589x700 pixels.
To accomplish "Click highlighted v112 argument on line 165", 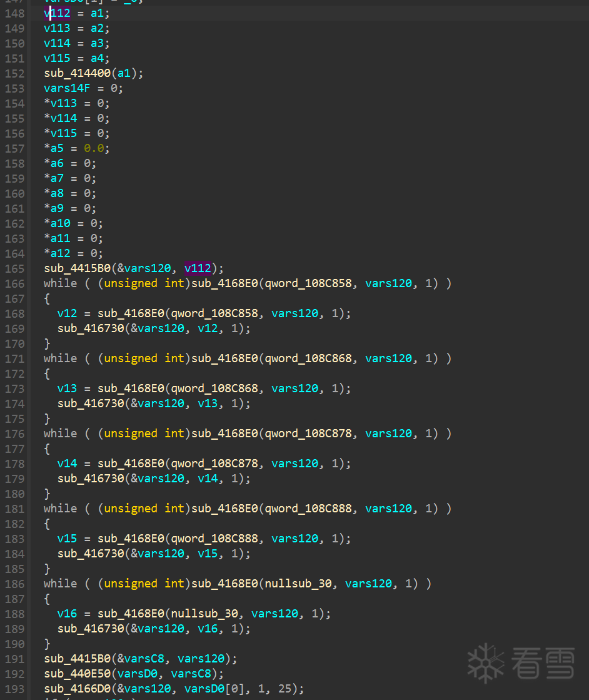I will point(198,268).
